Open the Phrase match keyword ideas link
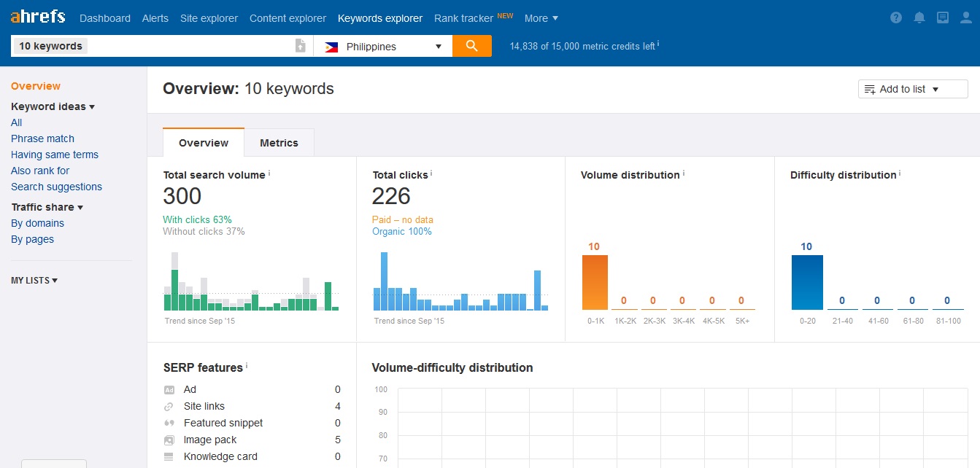 42,139
